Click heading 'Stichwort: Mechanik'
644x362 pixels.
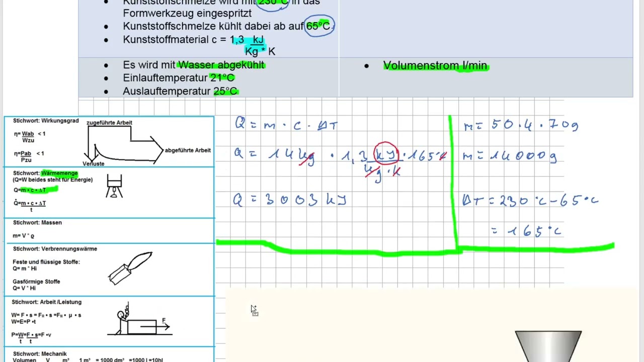[x=40, y=354]
